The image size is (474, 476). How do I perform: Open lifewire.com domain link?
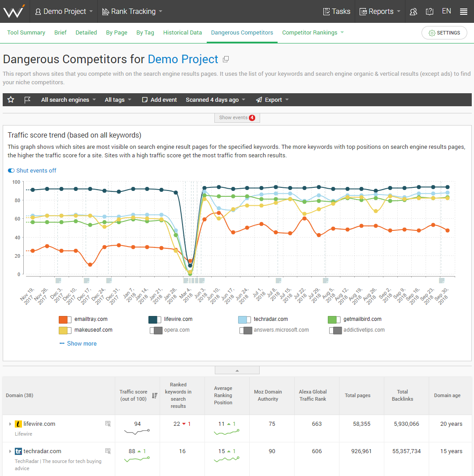(39, 424)
